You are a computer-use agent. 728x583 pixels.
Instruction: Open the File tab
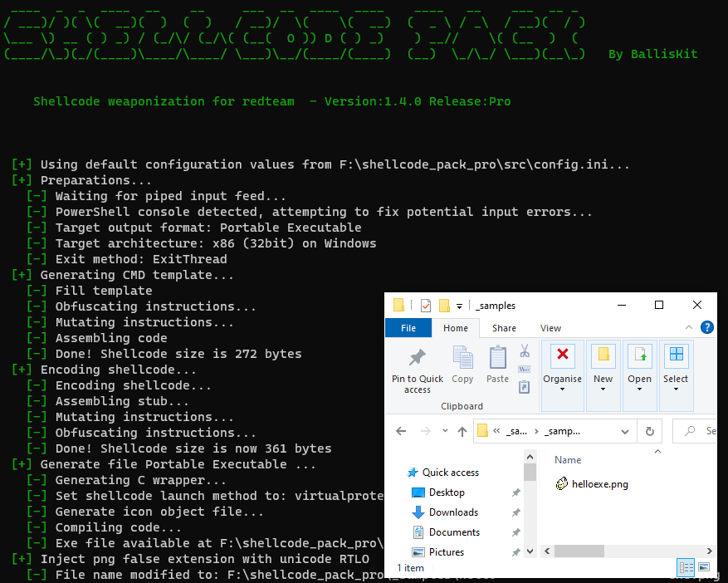point(408,328)
